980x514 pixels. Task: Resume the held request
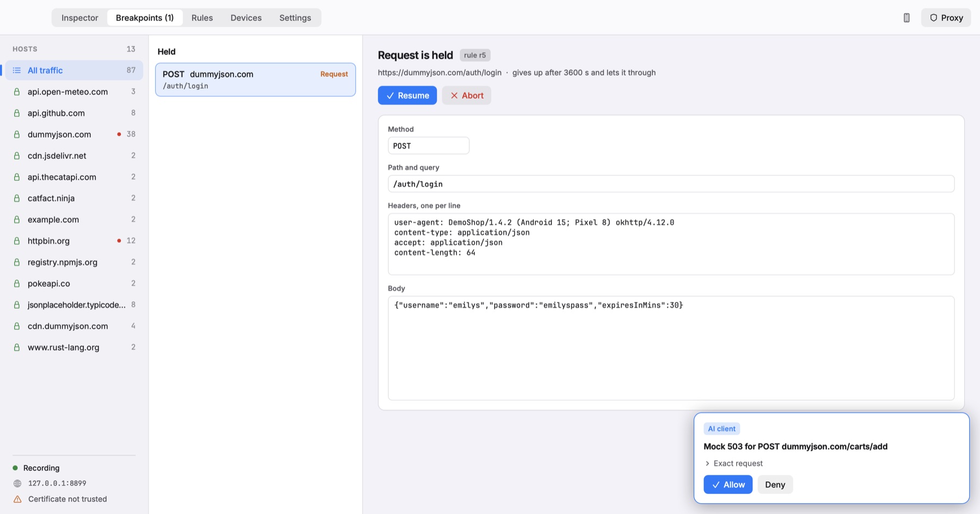[407, 95]
